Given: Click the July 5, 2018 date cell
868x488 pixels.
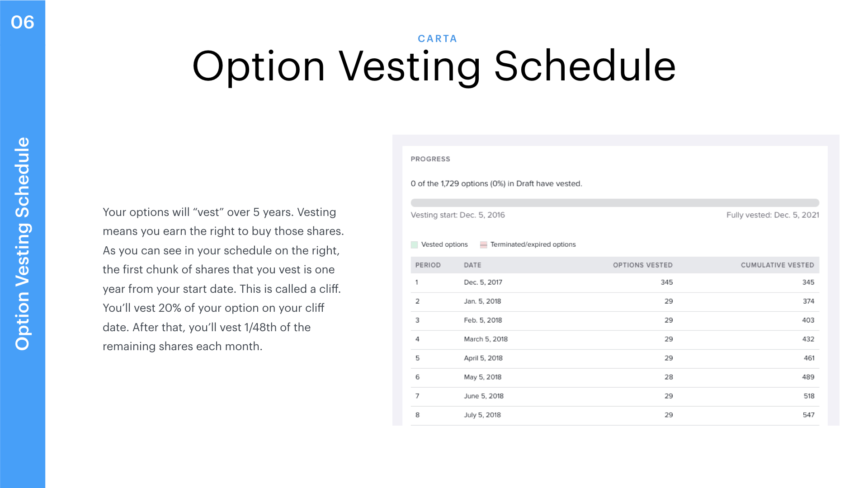Looking at the screenshot, I should coord(482,415).
